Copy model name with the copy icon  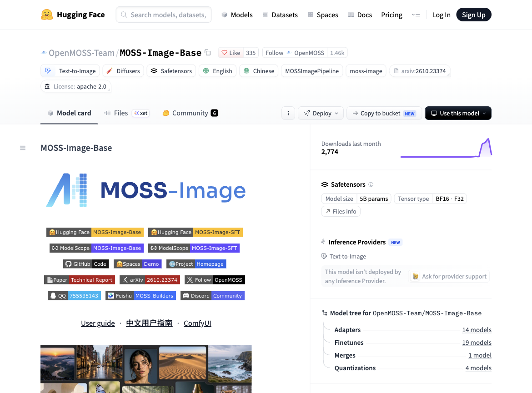pos(208,53)
